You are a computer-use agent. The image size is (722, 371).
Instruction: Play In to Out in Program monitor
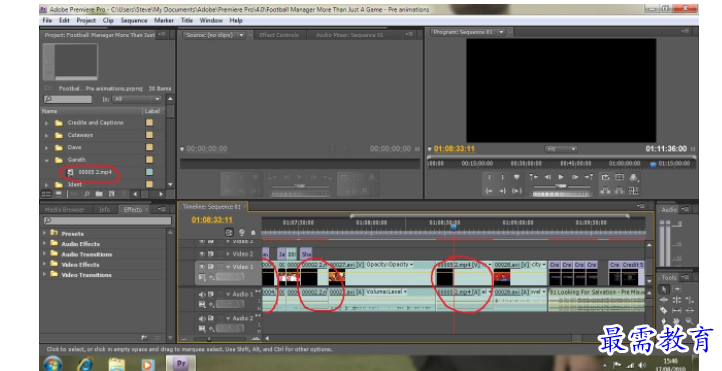click(x=517, y=191)
